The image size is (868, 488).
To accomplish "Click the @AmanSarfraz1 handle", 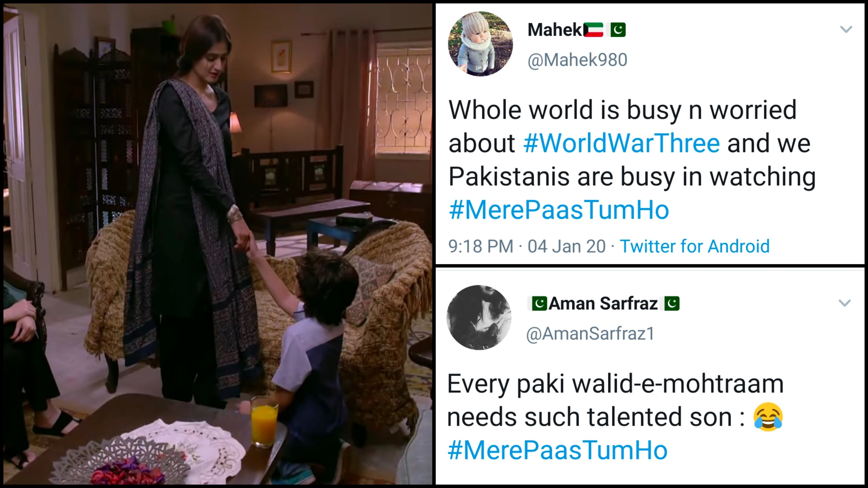I will pyautogui.click(x=590, y=334).
